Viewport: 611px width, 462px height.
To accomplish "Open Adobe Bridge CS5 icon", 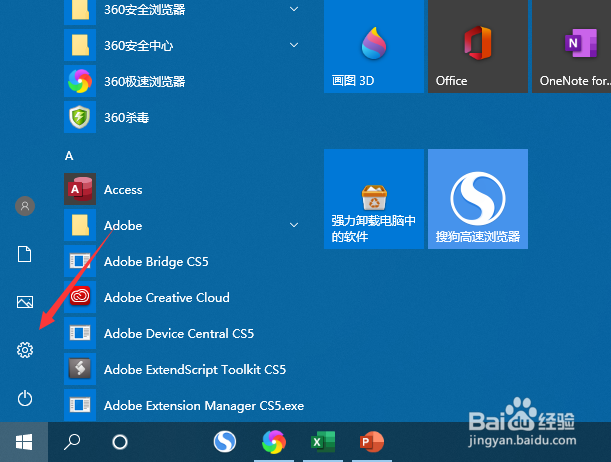I will click(80, 261).
